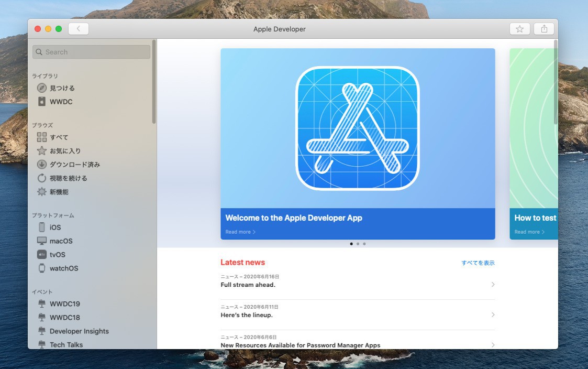Screen dimensions: 588x369
Task: Select the ダウンロード済み sidebar label
Action: (x=75, y=165)
